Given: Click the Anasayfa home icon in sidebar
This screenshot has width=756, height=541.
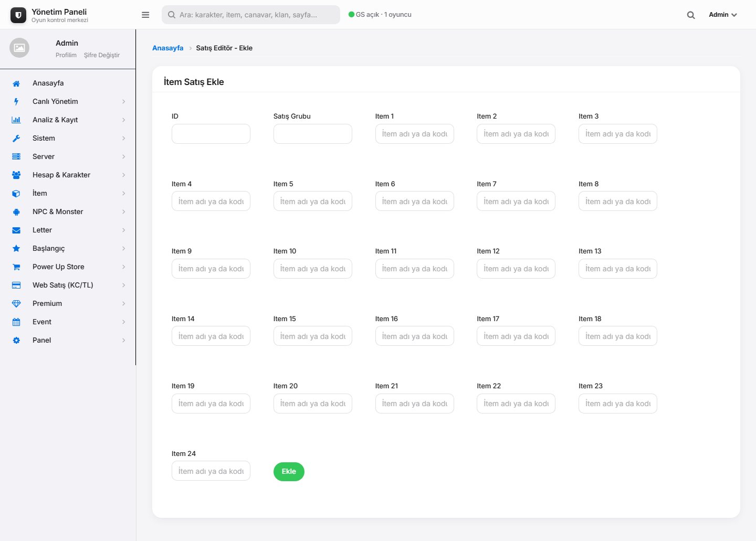Looking at the screenshot, I should coord(16,83).
